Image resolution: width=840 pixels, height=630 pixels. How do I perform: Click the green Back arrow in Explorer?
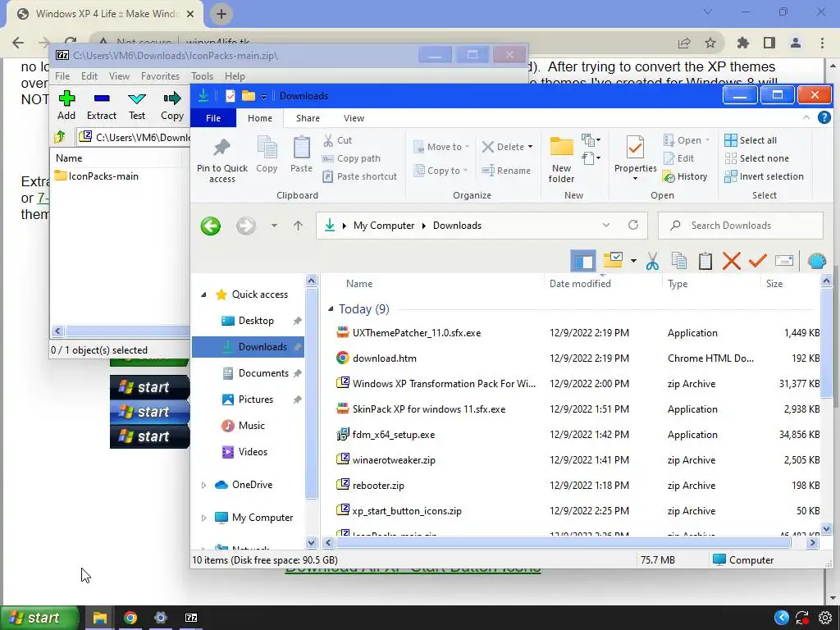point(211,226)
